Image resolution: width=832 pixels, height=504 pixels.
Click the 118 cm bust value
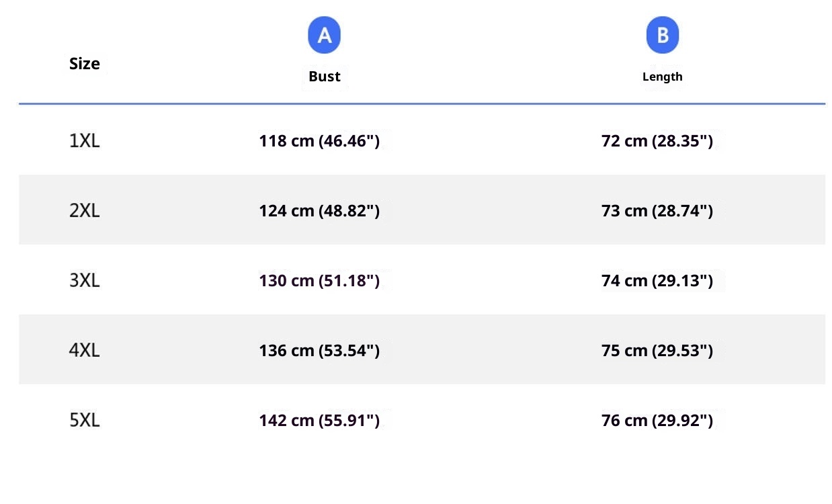[x=319, y=141]
